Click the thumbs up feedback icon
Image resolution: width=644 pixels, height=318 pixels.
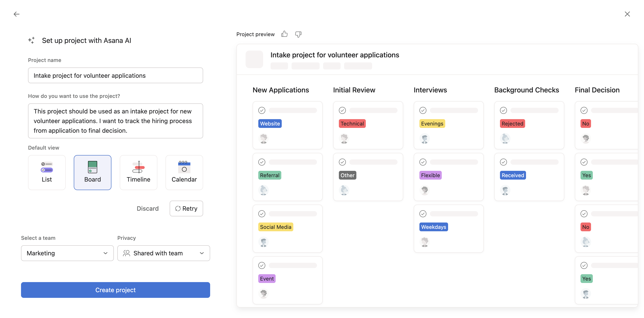tap(284, 34)
